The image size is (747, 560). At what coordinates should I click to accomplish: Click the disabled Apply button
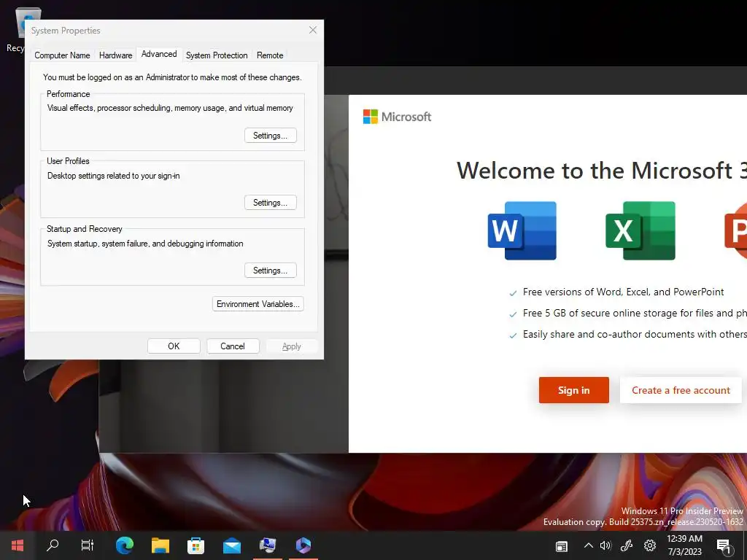(292, 346)
